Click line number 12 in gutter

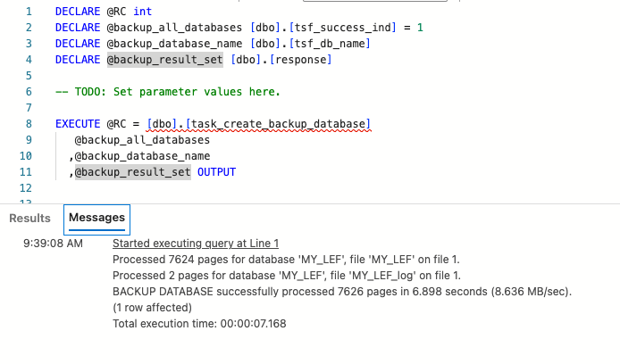pyautogui.click(x=26, y=188)
